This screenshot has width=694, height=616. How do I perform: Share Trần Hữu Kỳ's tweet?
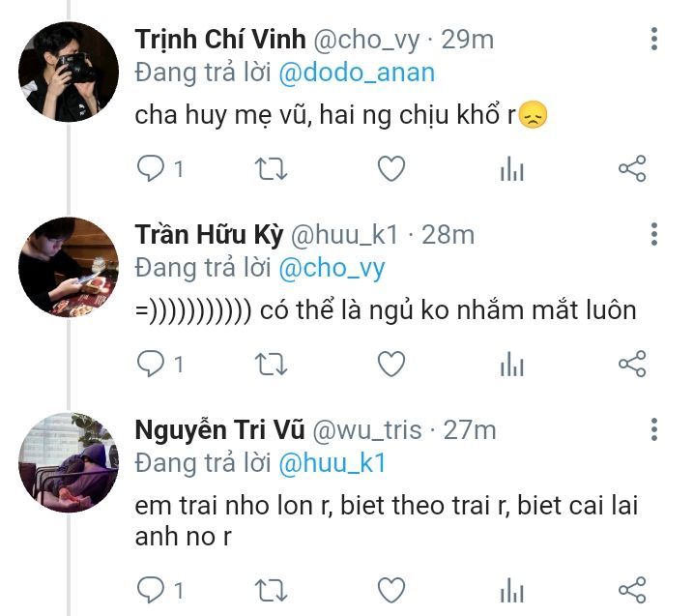tap(631, 364)
